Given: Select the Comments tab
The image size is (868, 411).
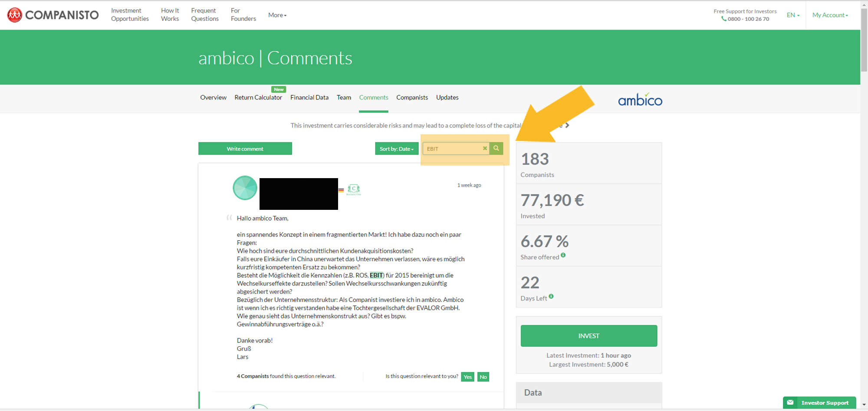Looking at the screenshot, I should coord(374,98).
